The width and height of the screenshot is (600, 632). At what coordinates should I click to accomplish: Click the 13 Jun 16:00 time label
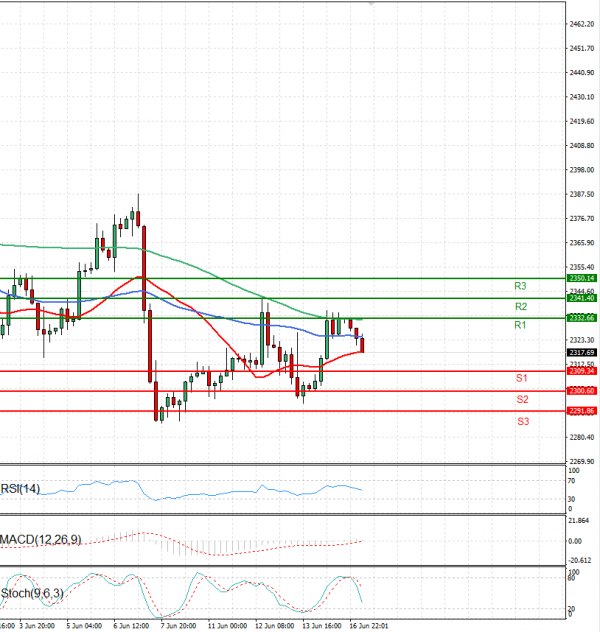click(322, 626)
